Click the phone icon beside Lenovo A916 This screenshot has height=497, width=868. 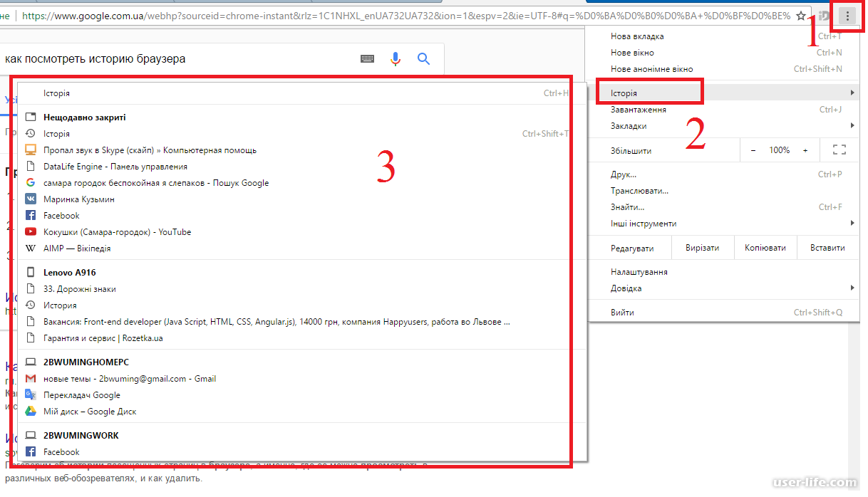click(x=31, y=273)
